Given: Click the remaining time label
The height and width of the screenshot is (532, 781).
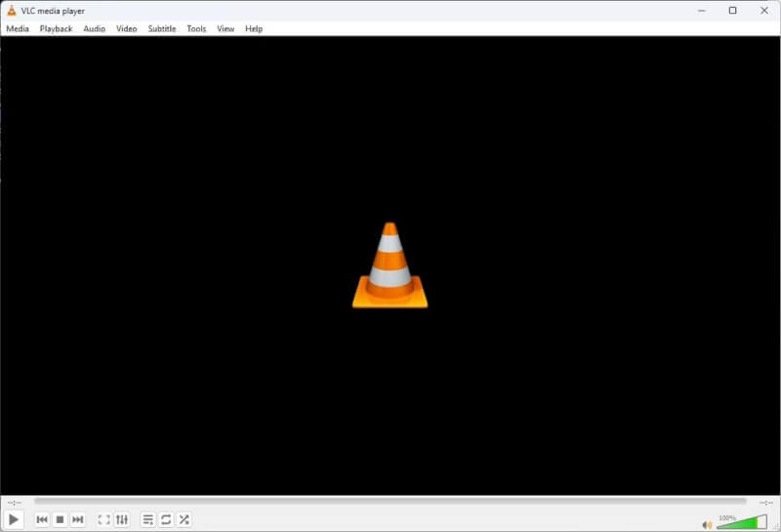Looking at the screenshot, I should point(766,503).
